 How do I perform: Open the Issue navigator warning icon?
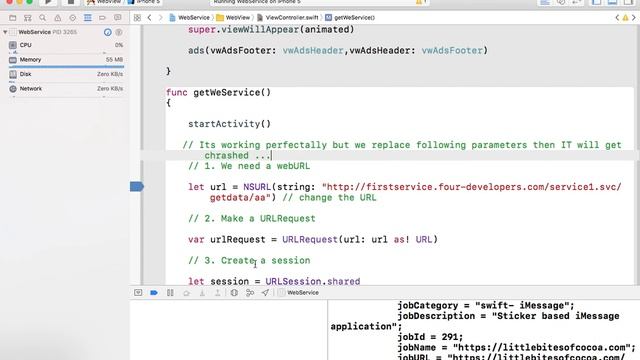(x=58, y=18)
